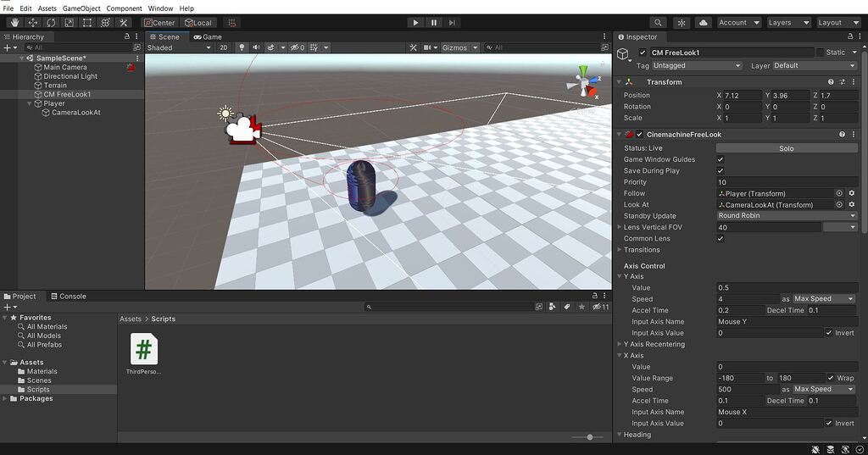Viewport: 868px width, 455px height.
Task: Switch to the Console tab
Action: [x=68, y=297]
